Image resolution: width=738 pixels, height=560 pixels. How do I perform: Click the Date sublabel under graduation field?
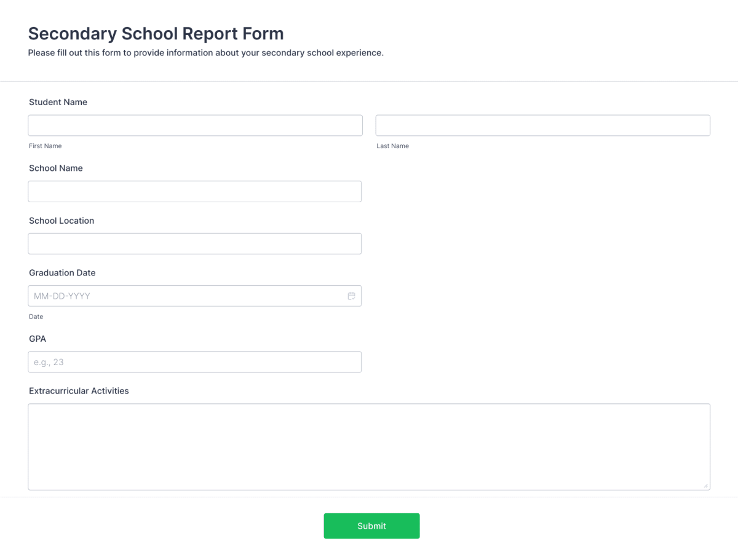click(36, 317)
